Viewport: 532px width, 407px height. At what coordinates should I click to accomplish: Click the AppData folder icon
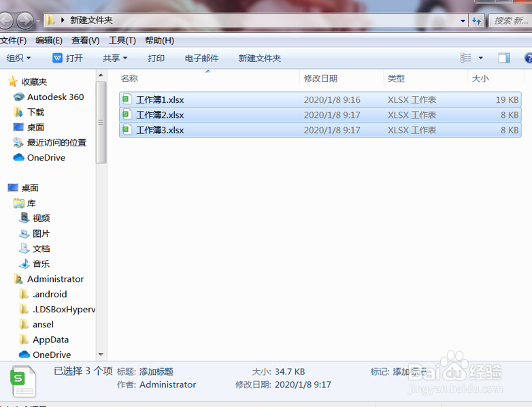(24, 340)
